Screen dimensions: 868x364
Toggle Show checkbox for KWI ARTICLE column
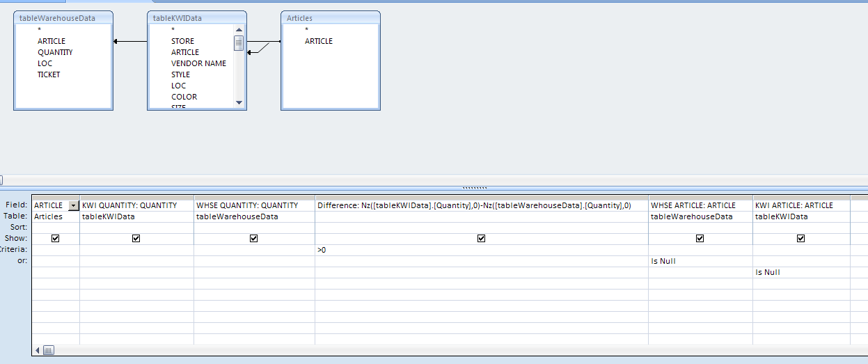801,238
